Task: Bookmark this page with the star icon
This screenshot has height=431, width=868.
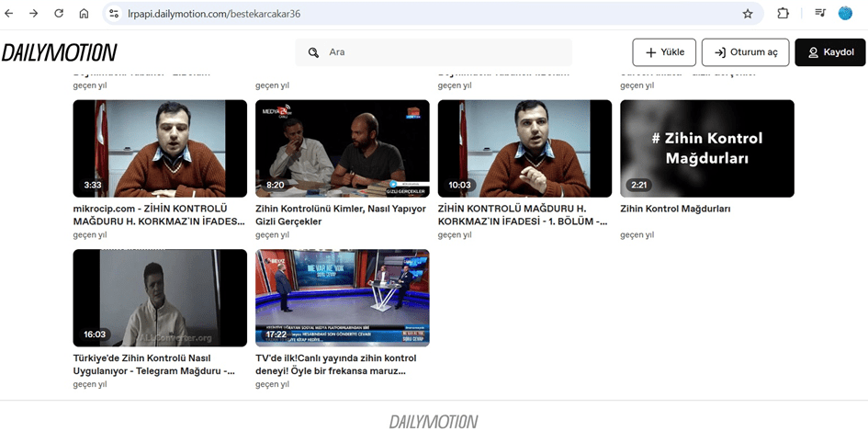Action: (x=748, y=14)
